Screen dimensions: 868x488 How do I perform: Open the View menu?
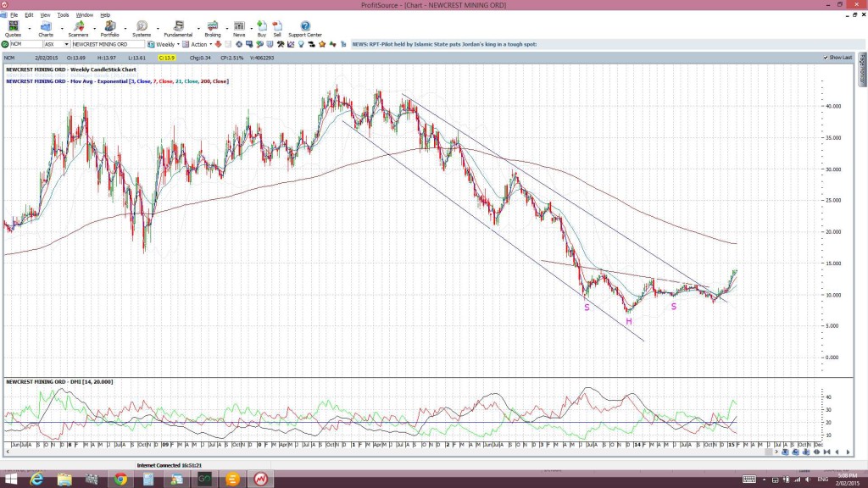point(46,15)
